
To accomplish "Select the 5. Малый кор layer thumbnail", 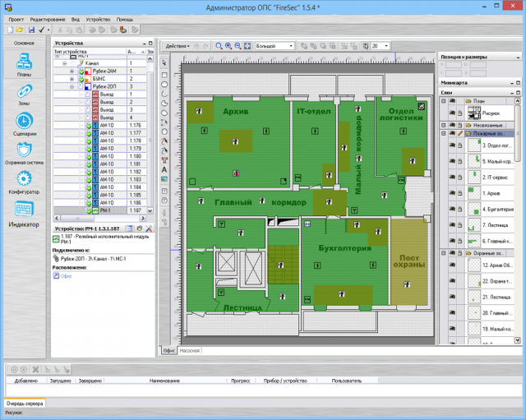I will [x=474, y=161].
